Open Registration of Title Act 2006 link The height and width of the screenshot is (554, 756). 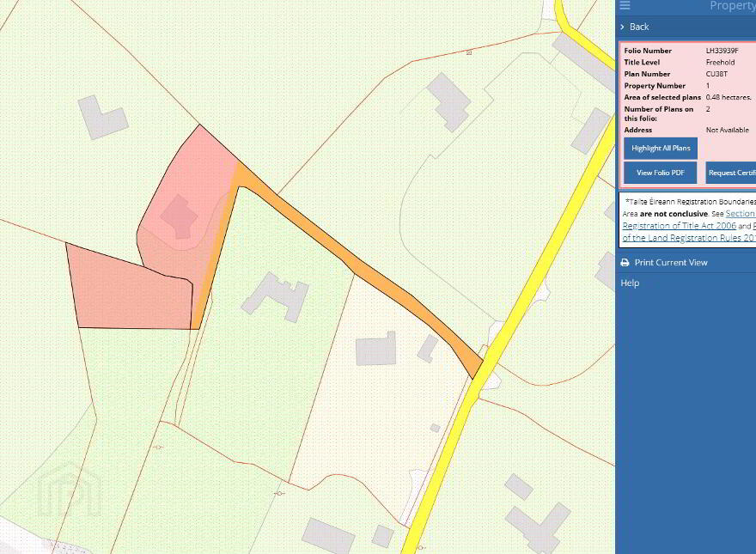[679, 226]
